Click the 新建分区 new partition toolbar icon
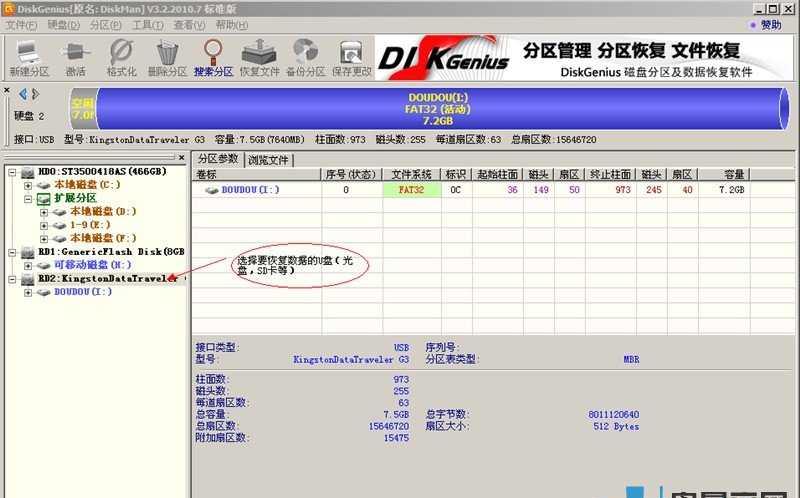 tap(29, 58)
